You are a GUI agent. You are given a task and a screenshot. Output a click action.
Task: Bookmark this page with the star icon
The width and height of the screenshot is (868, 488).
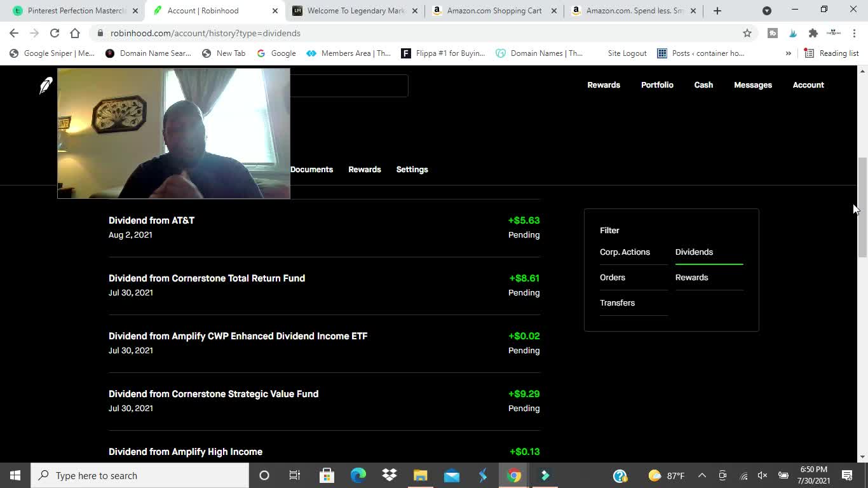(x=747, y=33)
